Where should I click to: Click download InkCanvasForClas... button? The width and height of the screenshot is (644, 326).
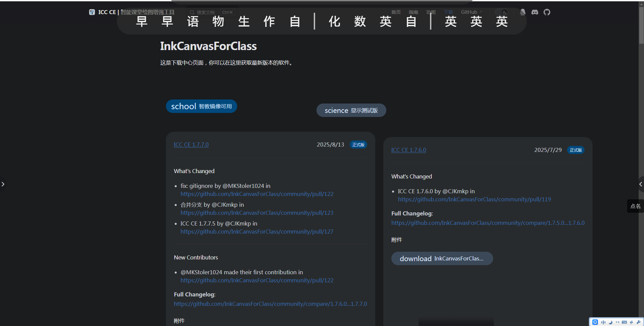tap(442, 258)
